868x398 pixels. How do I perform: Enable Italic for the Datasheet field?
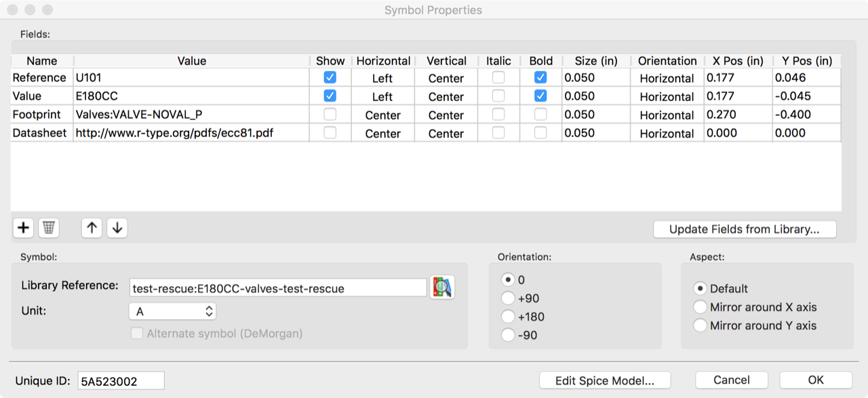click(x=498, y=133)
